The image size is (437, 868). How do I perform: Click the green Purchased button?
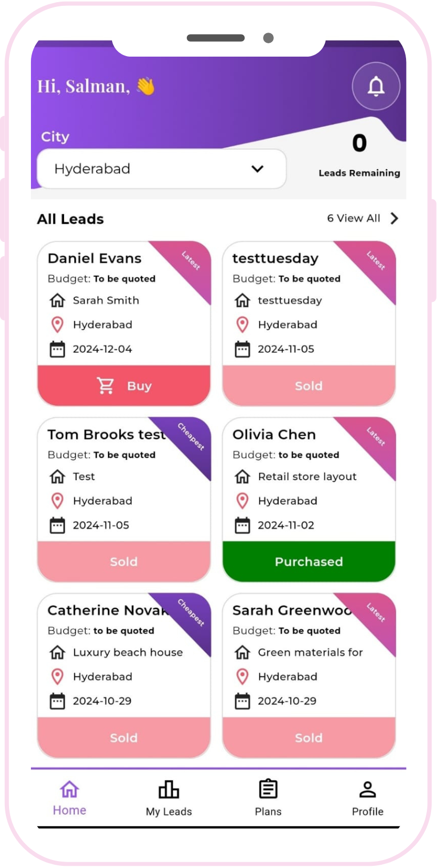click(308, 561)
